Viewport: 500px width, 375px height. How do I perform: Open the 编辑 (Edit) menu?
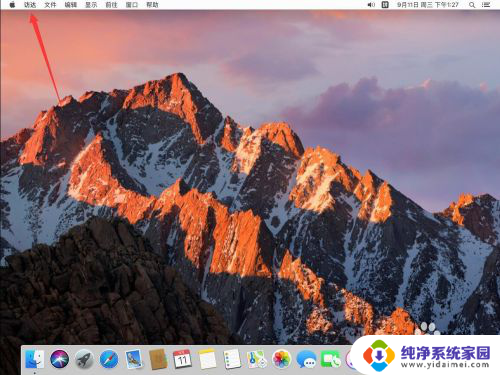(x=71, y=5)
